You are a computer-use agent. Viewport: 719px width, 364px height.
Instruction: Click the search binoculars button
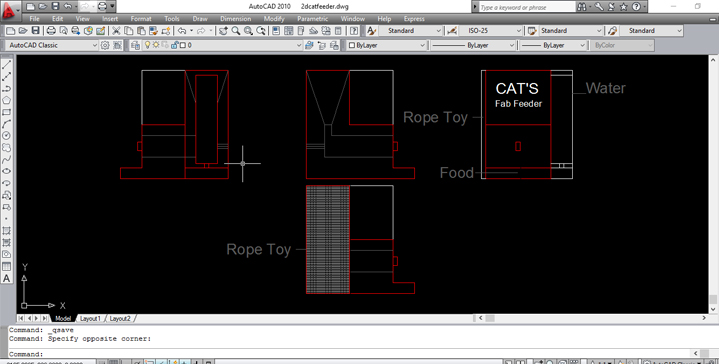581,7
